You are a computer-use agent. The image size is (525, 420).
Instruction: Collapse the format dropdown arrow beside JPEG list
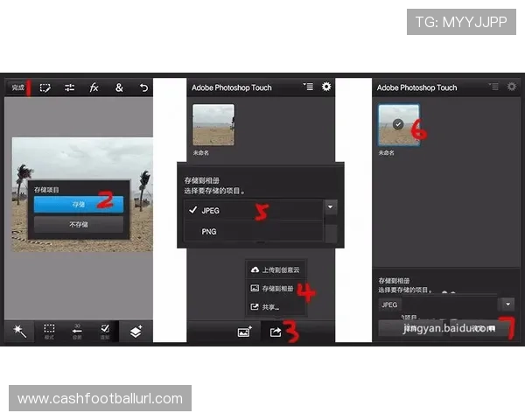pos(331,207)
